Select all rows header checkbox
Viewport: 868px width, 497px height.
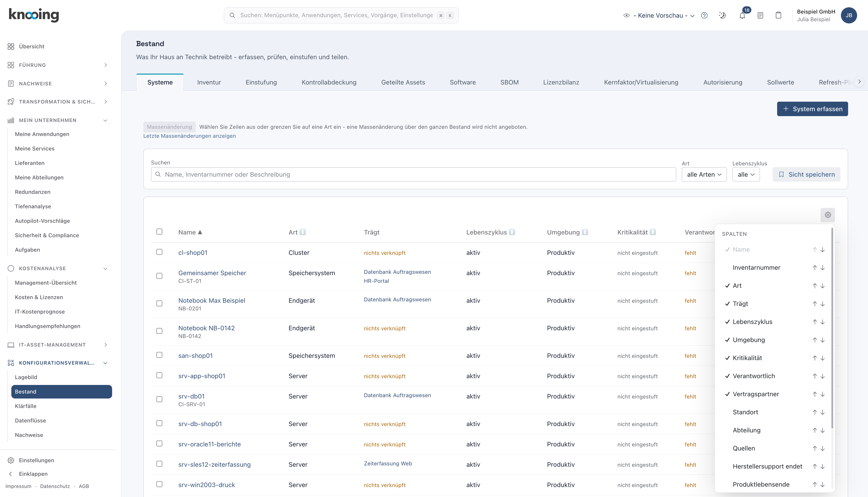(159, 232)
